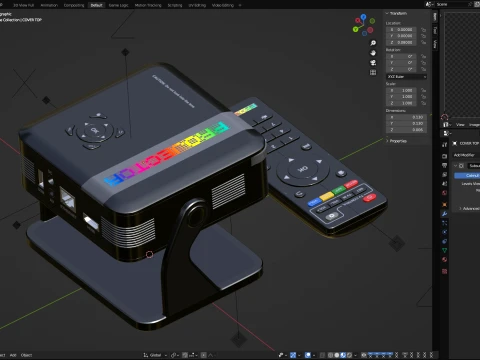The image size is (480, 360).
Task: Expand the Properties panel in sidebar
Action: [x=387, y=141]
